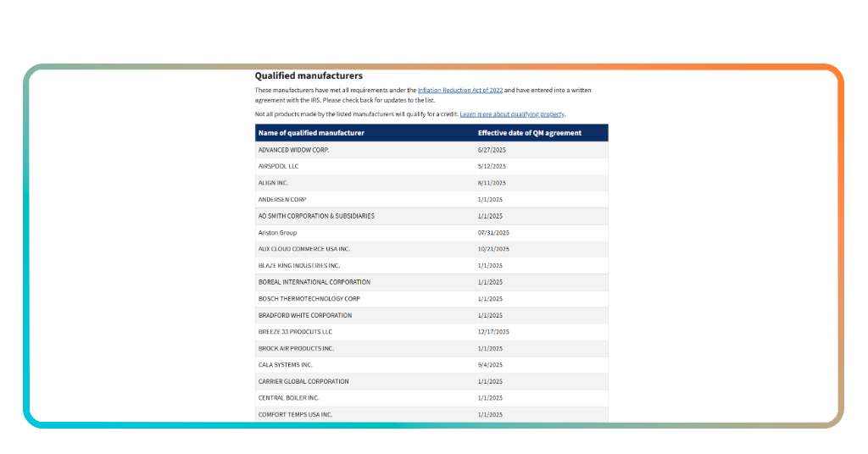Image resolution: width=868 pixels, height=454 pixels.
Task: Select the AIRSPOOL LLC manufacturer name
Action: pyautogui.click(x=278, y=167)
